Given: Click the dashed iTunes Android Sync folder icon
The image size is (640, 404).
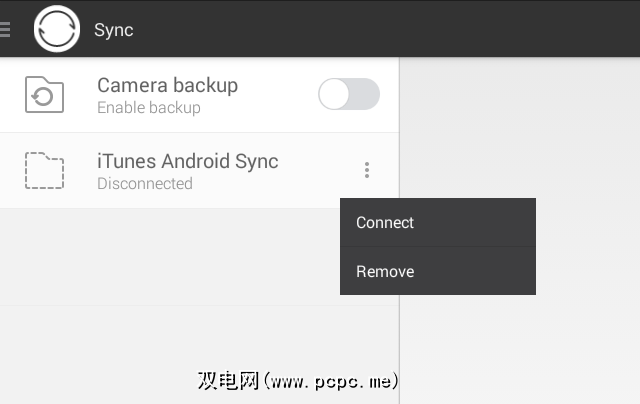Looking at the screenshot, I should coord(44,171).
